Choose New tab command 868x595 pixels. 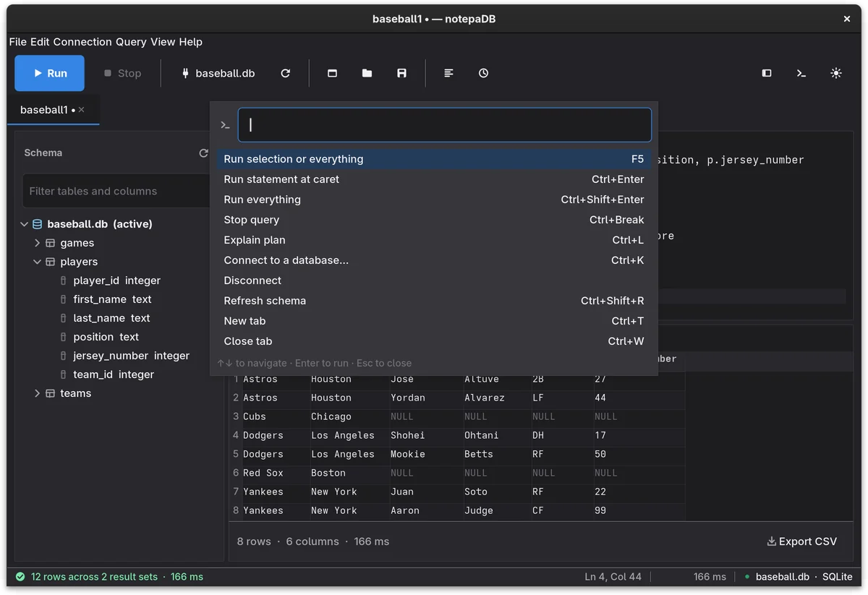click(434, 321)
